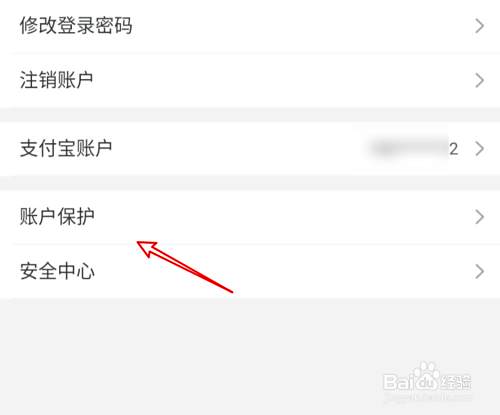This screenshot has height=415, width=500.
Task: Expand the 注销账户 row arrow
Action: pyautogui.click(x=479, y=80)
